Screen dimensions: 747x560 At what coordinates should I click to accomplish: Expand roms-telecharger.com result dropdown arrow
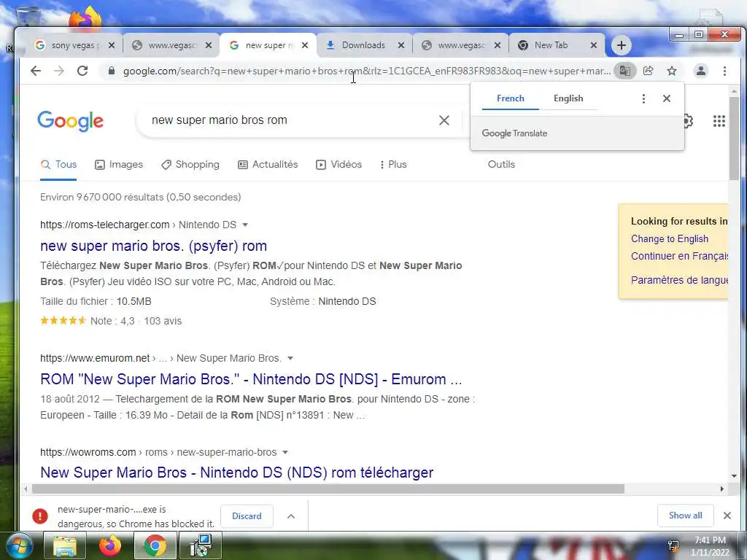245,225
